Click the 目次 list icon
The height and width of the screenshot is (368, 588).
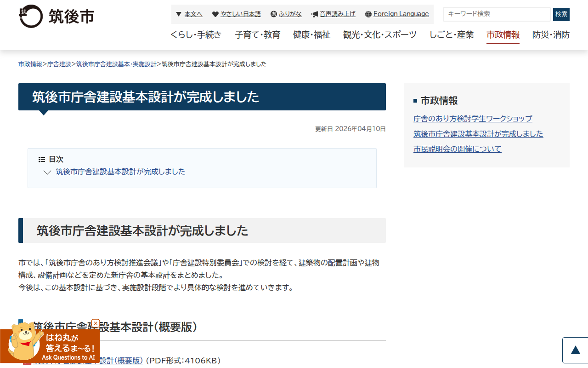coord(42,160)
